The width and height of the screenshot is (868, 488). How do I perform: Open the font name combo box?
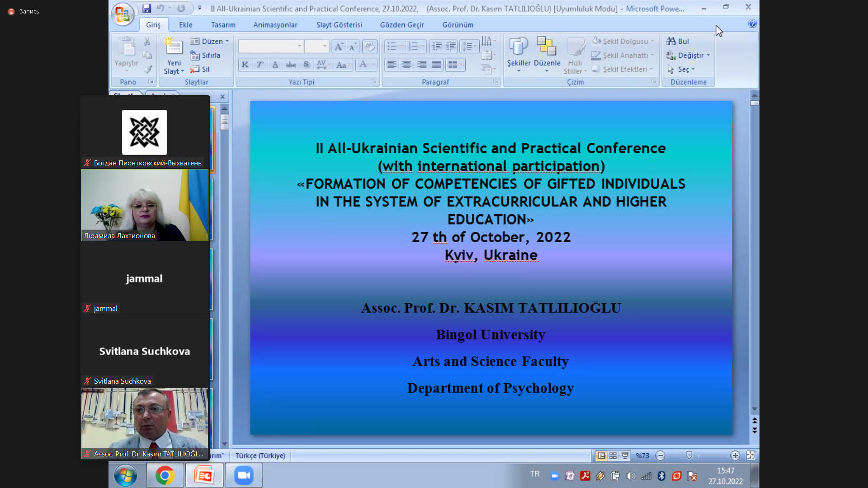[270, 46]
